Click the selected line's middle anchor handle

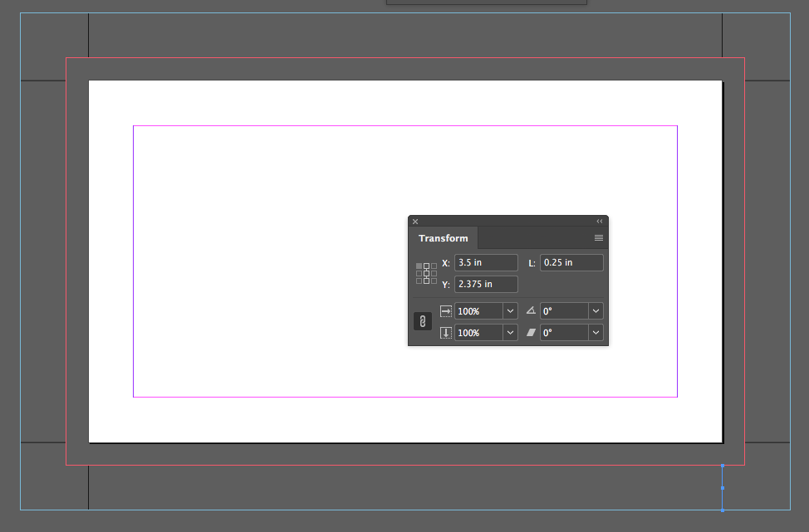coord(723,488)
